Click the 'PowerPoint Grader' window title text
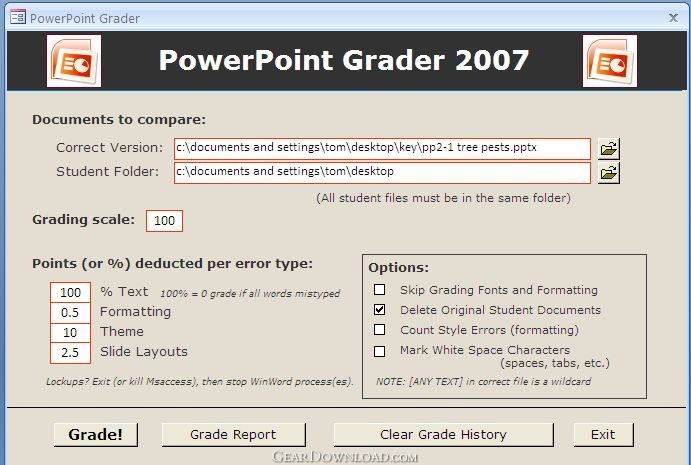The width and height of the screenshot is (691, 465). point(85,19)
